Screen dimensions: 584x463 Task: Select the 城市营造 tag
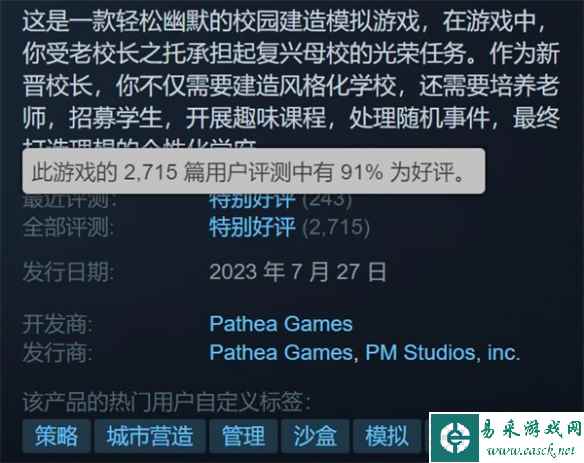tap(150, 436)
